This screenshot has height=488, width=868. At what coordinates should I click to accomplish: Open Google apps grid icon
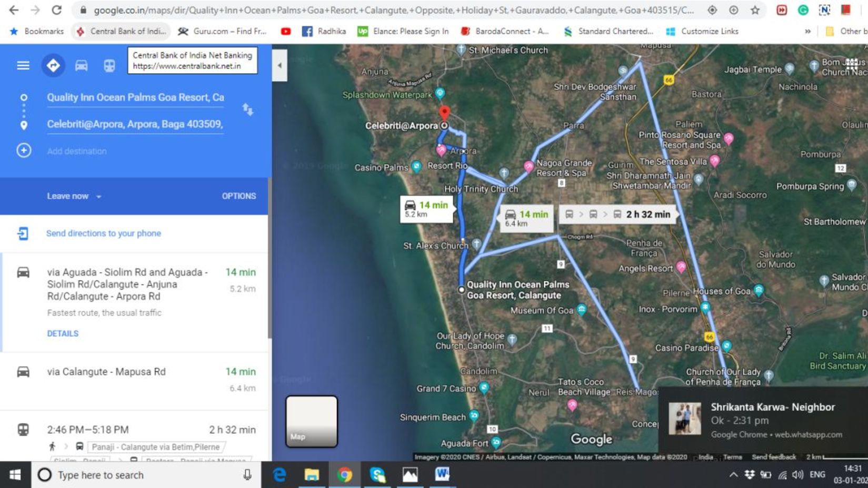coord(852,65)
